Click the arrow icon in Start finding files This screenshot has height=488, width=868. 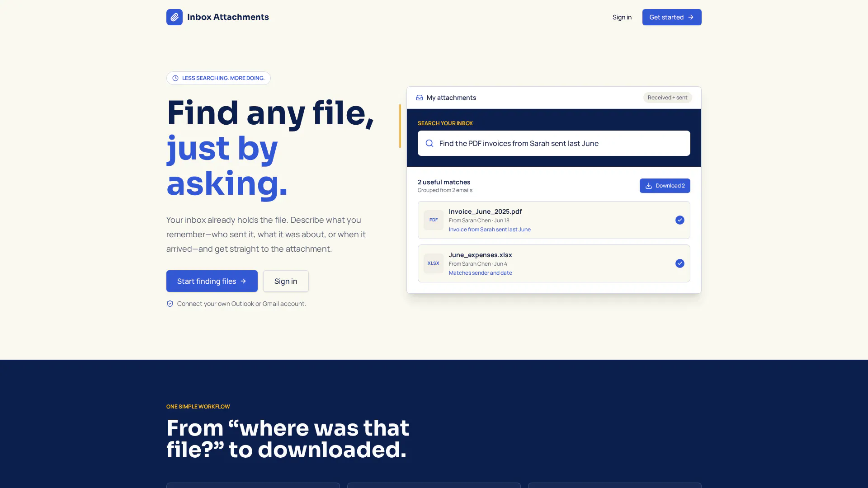[243, 281]
